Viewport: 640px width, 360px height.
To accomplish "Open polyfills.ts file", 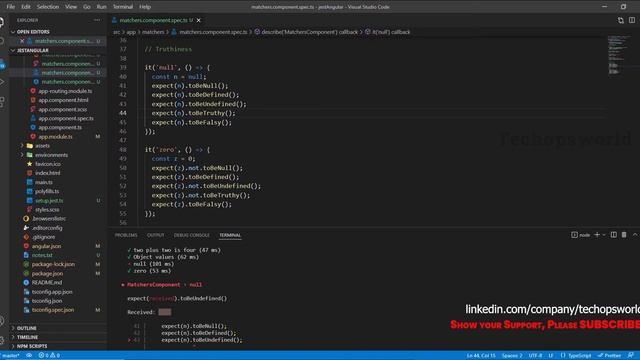I will 47,191.
